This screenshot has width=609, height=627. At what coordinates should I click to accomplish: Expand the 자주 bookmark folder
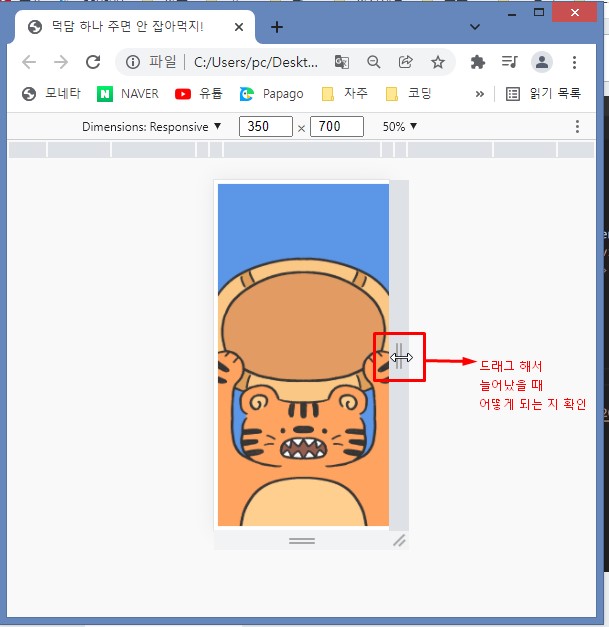coord(345,94)
